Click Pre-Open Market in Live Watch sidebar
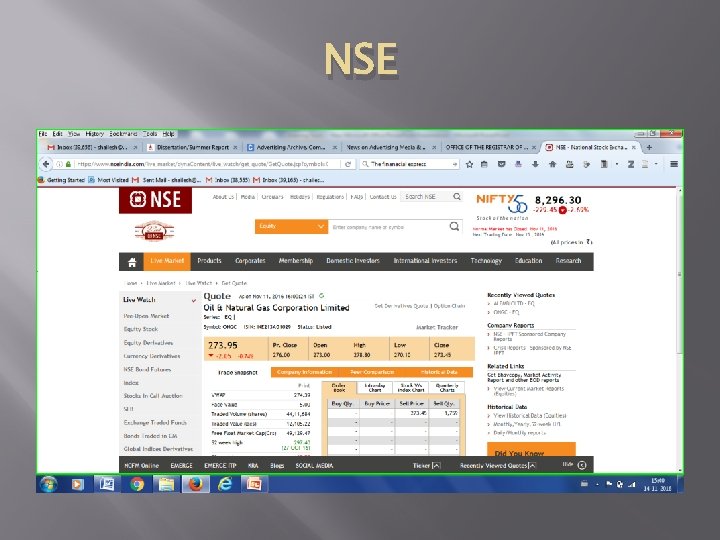The height and width of the screenshot is (540, 720). tap(146, 316)
